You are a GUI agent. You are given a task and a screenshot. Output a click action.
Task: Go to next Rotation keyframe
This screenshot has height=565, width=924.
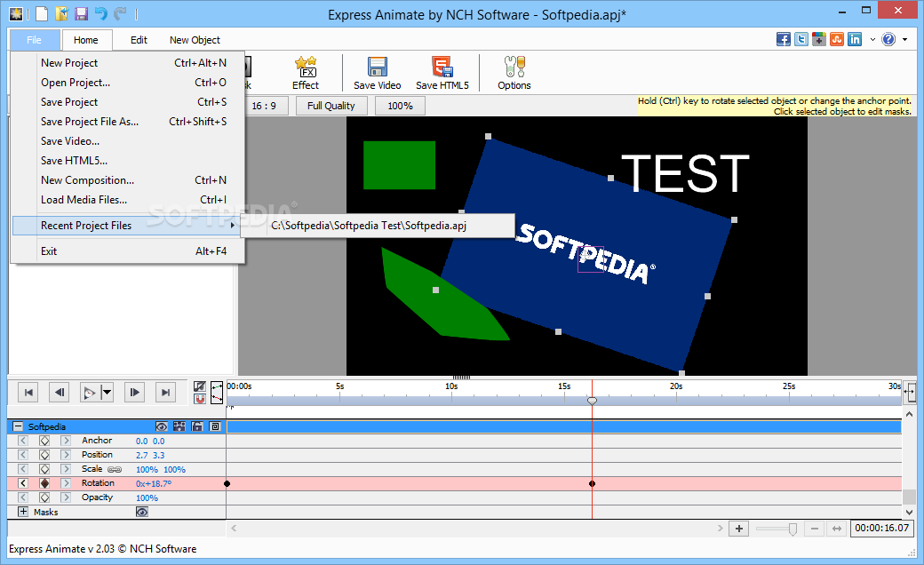pos(66,483)
